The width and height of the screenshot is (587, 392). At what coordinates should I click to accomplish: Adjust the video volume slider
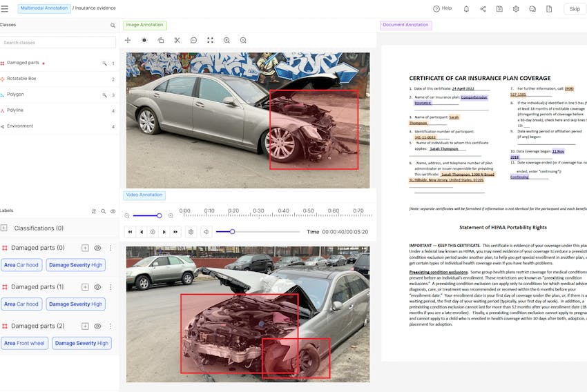pyautogui.click(x=232, y=232)
